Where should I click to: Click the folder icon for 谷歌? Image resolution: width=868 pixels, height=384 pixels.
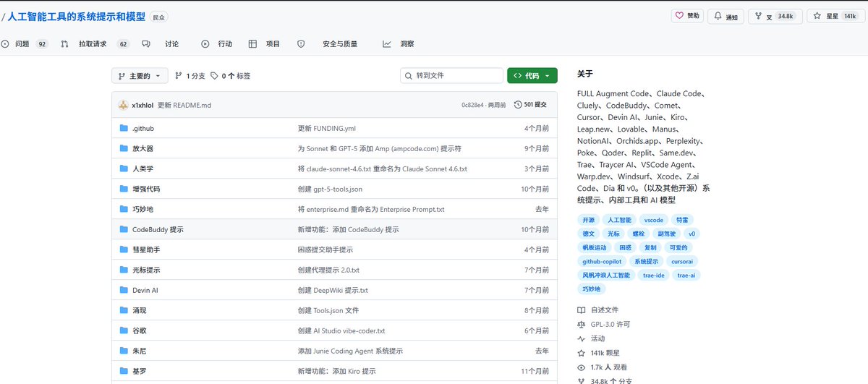click(124, 331)
